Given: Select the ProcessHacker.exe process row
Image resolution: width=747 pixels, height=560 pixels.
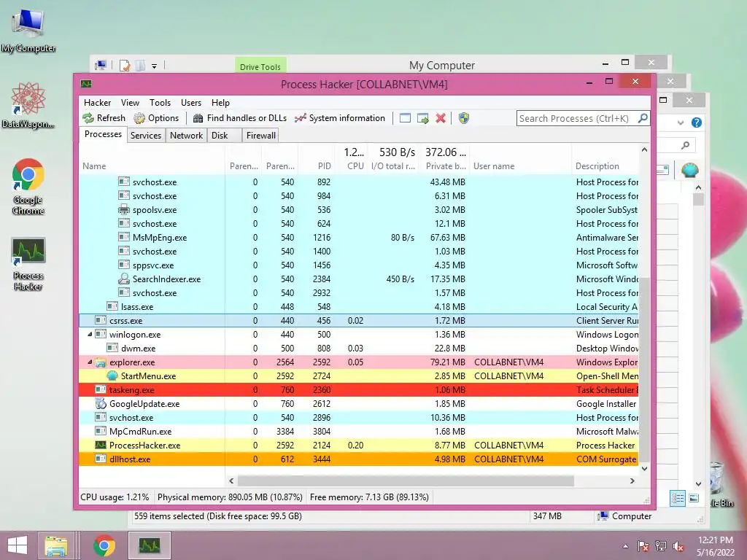Looking at the screenshot, I should pyautogui.click(x=359, y=446).
